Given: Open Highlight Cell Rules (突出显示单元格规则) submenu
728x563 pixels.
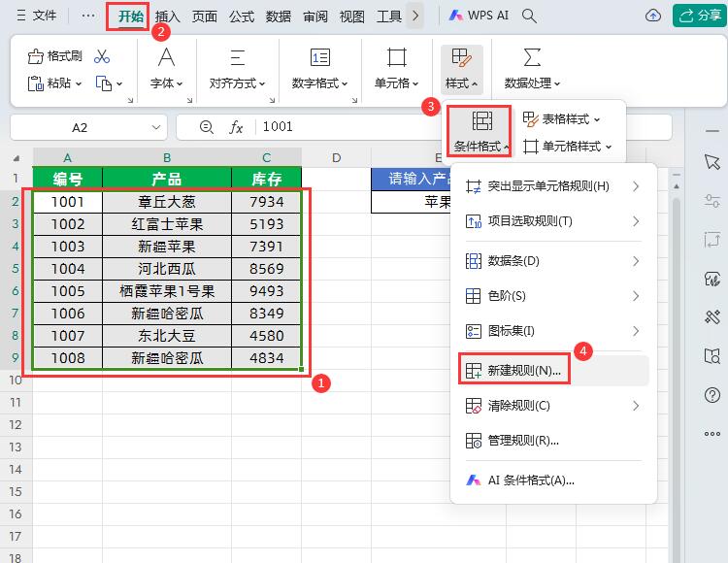Looking at the screenshot, I should coord(553,186).
